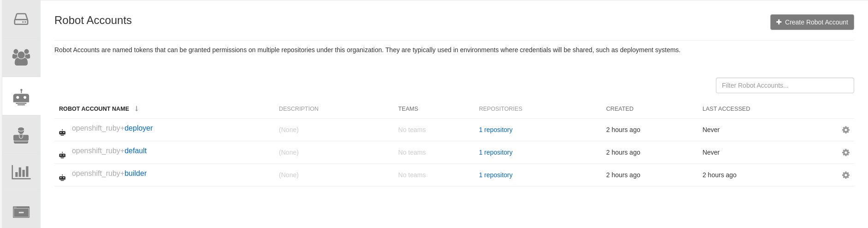Sort by Robot Account Name column
868x228 pixels.
coord(94,109)
